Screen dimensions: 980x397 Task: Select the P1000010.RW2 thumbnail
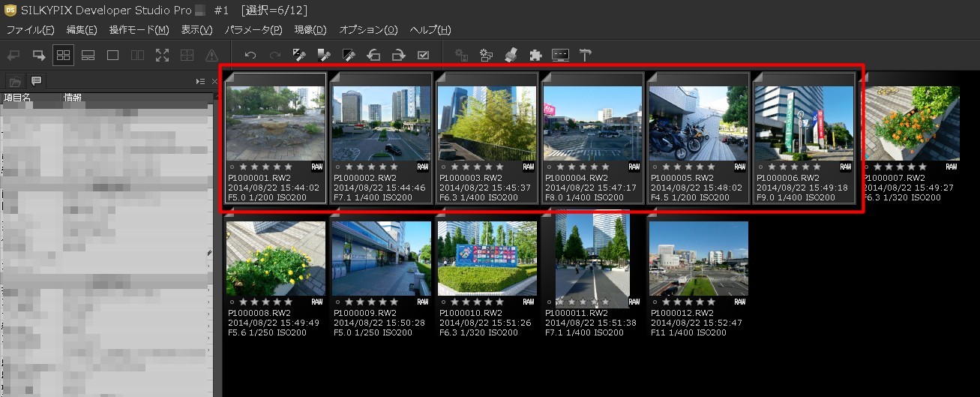[487, 258]
